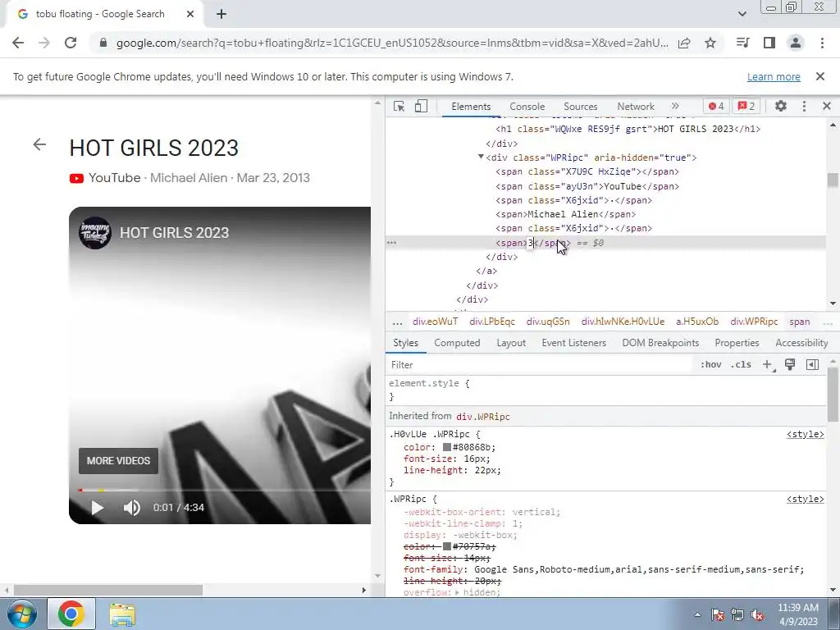Click the Learn more link
This screenshot has width=840, height=630.
(774, 76)
